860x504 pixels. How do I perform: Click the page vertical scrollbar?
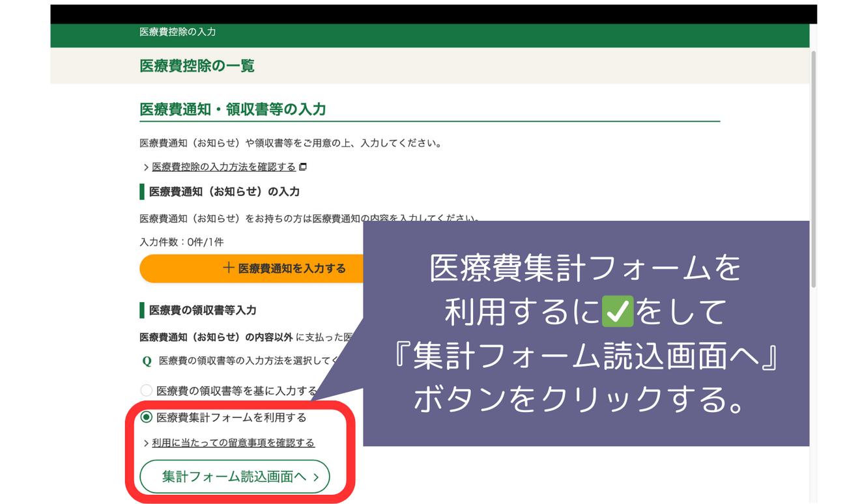point(813,169)
